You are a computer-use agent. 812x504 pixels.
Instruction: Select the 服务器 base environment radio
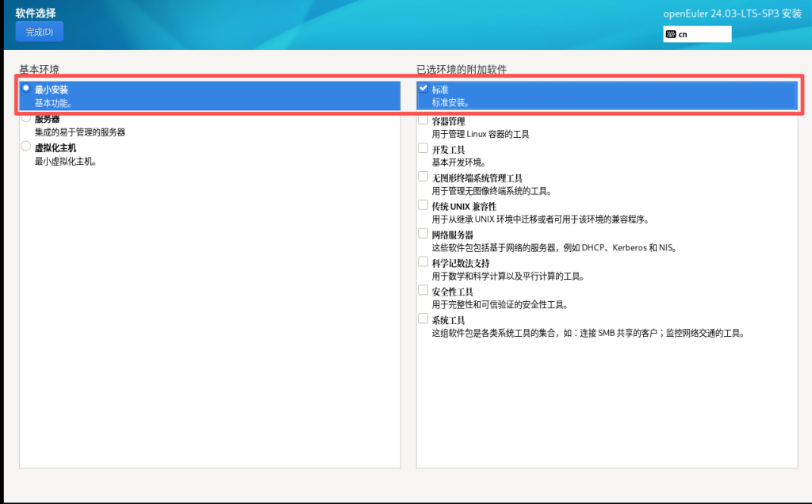(26, 118)
